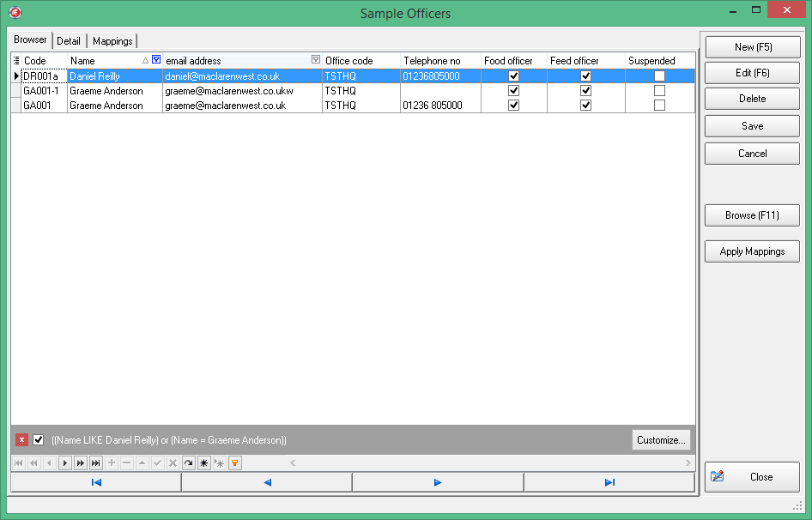Screen dimensions: 812x520
Task: Click the Delete button
Action: (x=753, y=99)
